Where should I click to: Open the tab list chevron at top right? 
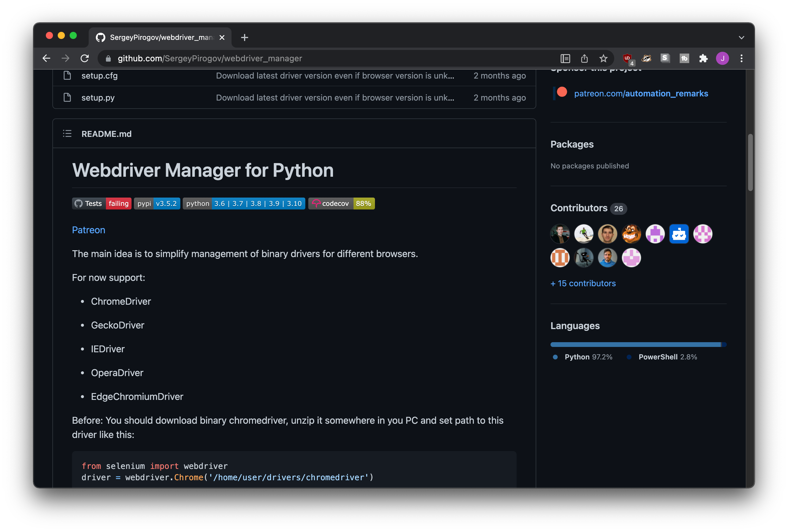[x=742, y=37]
